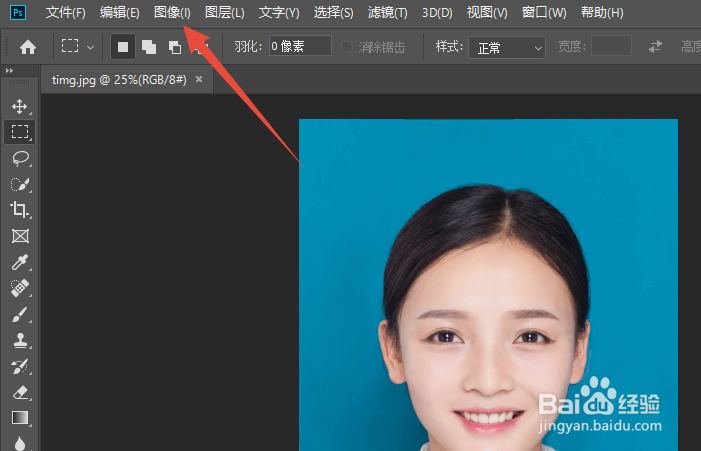Select the Frame tool
Image resolution: width=701 pixels, height=451 pixels.
20,236
